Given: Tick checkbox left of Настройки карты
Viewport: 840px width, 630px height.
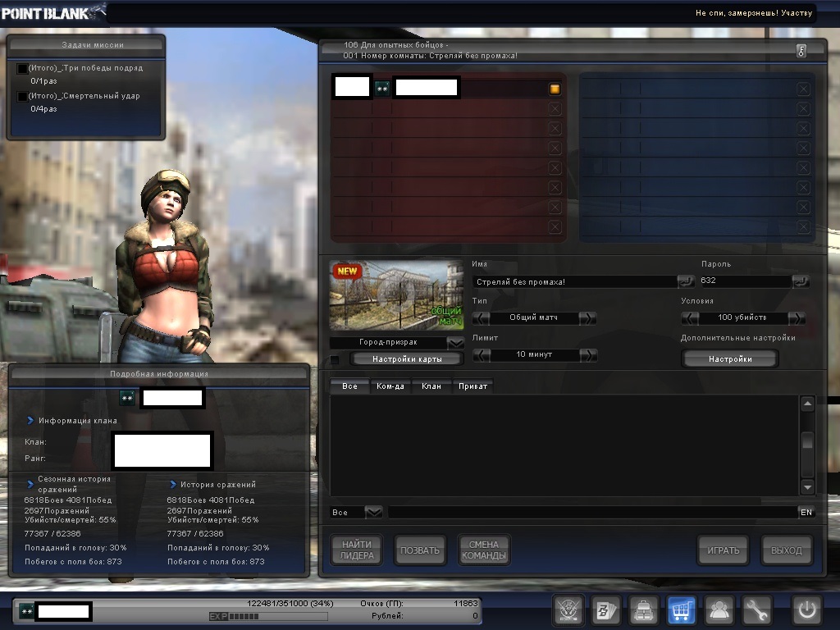Looking at the screenshot, I should pyautogui.click(x=335, y=359).
